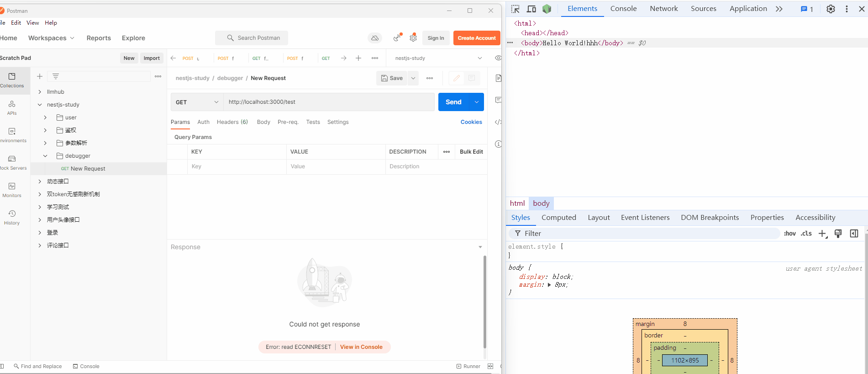
Task: Open the DevTools Console tab
Action: point(623,9)
